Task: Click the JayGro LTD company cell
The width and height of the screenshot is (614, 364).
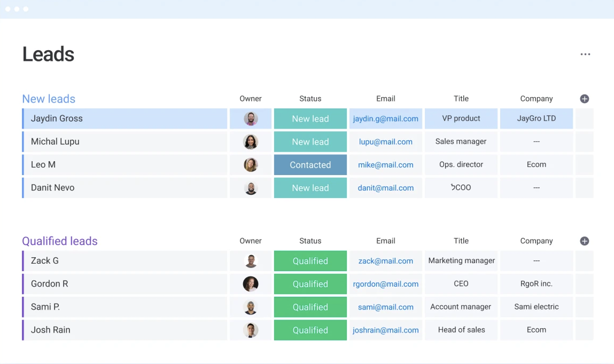Action: (x=536, y=118)
